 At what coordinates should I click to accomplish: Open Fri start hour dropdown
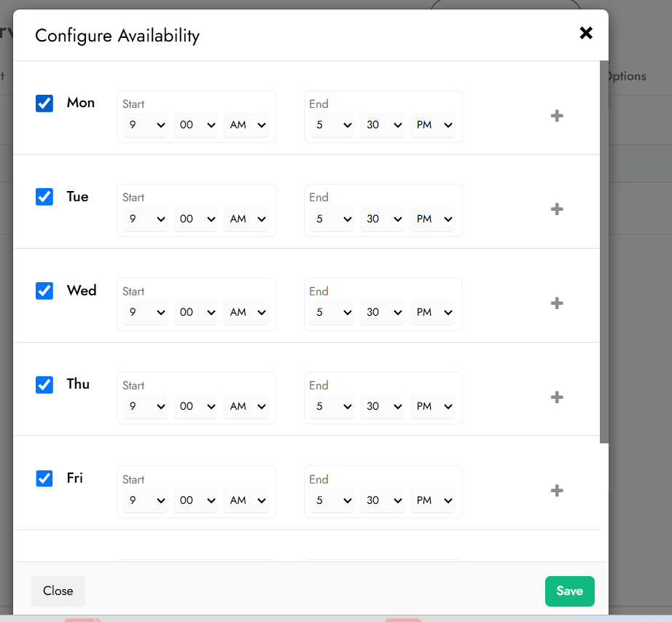point(145,499)
